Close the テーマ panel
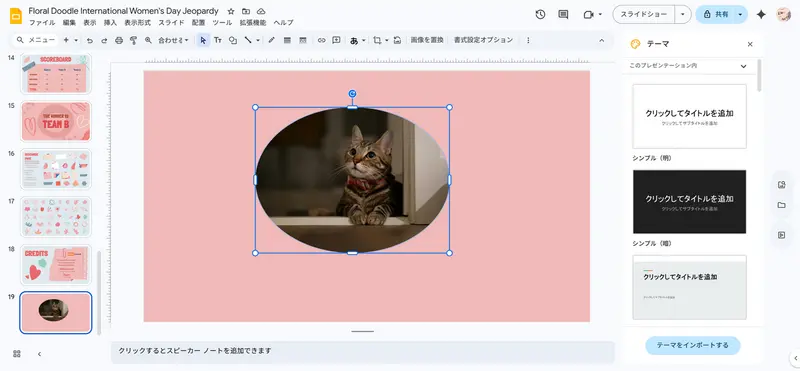Screen dimensions: 800x371 click(750, 44)
